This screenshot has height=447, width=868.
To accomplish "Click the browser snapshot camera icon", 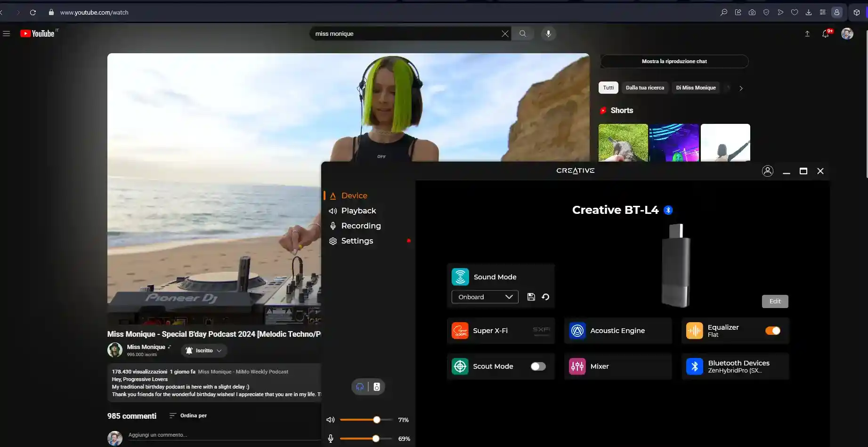I will (752, 12).
